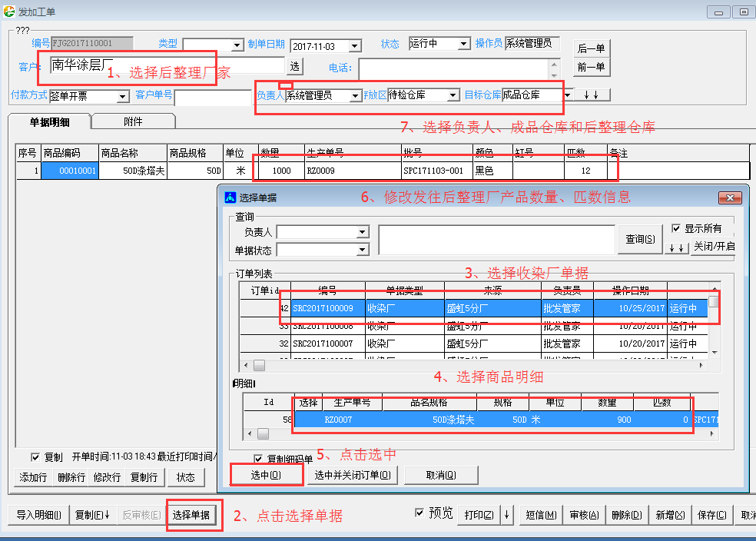756x541 pixels.
Task: Click the 1000 quantity cell
Action: [x=281, y=170]
